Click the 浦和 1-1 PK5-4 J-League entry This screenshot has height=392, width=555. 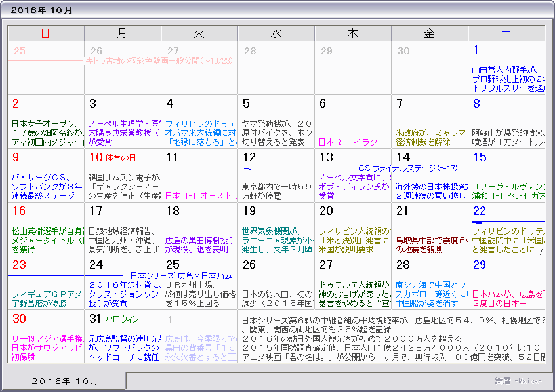point(505,194)
